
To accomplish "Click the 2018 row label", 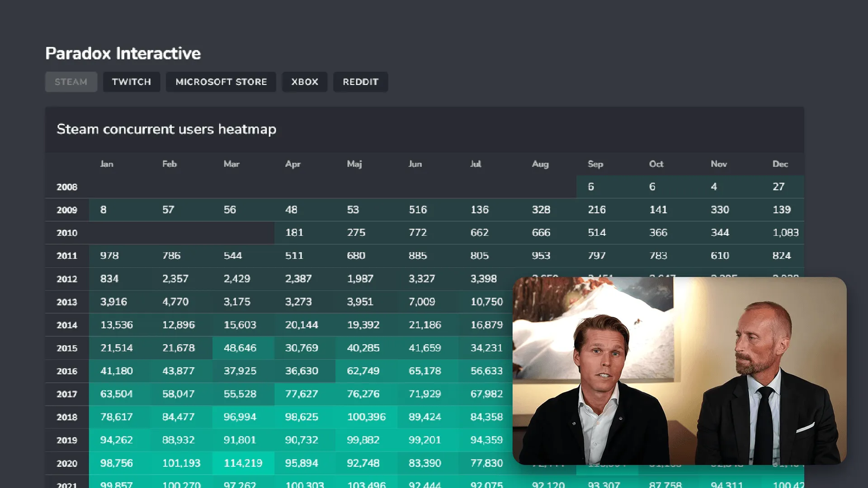I will point(67,418).
